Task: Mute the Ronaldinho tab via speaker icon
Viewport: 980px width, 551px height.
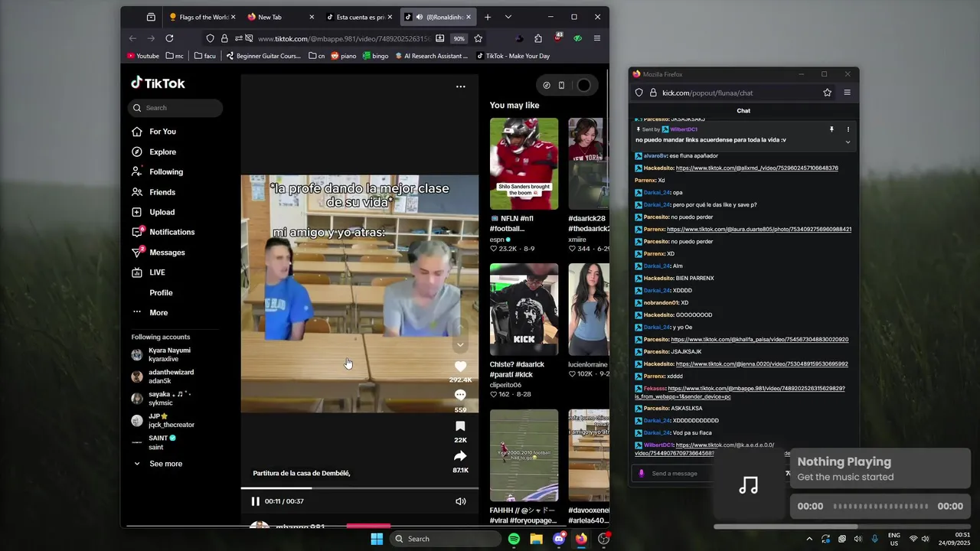Action: [x=419, y=17]
